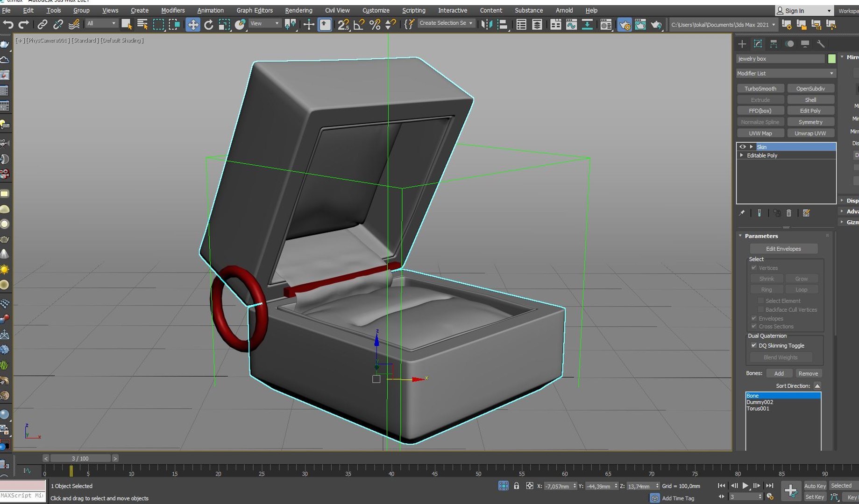Screen dimensions: 859x504
Task: Activate the Select and Rotate tool
Action: coord(208,24)
